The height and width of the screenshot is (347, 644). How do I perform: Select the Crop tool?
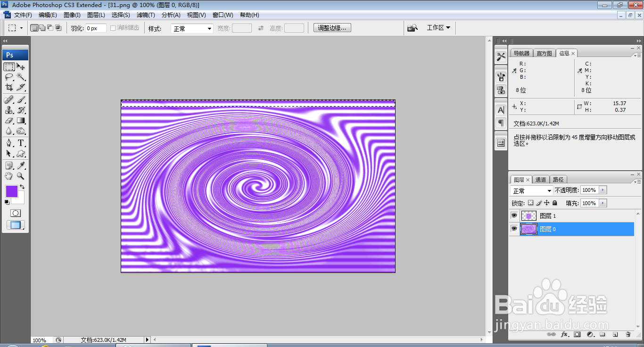(9, 87)
